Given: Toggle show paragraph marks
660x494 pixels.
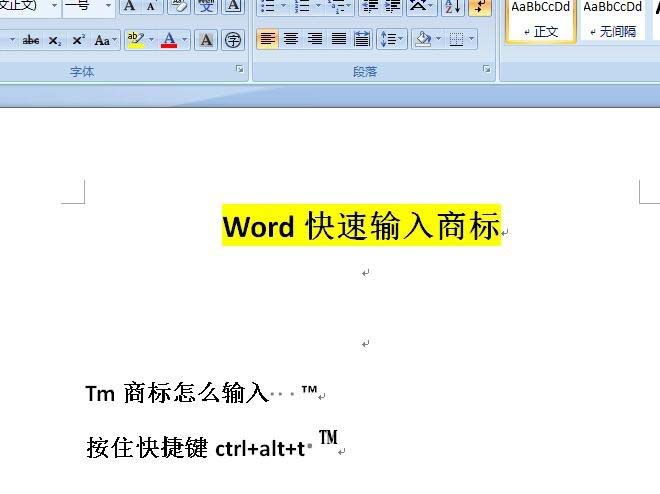Looking at the screenshot, I should [479, 6].
